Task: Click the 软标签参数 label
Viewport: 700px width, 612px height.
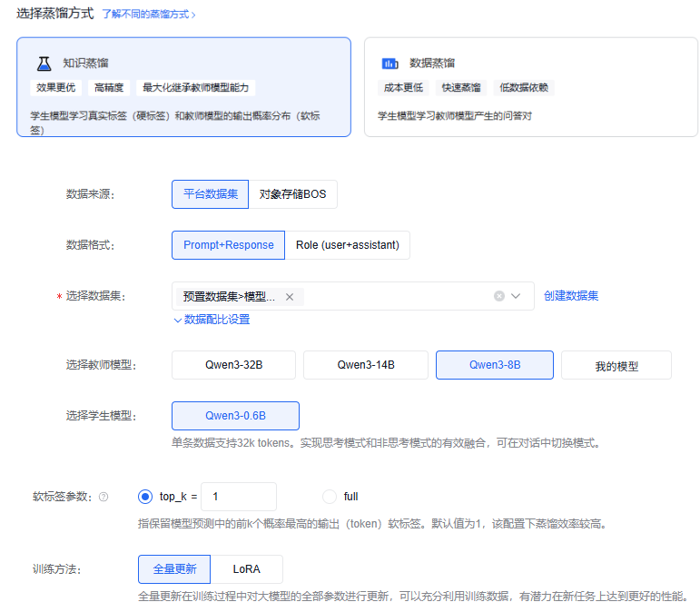Action: tap(62, 497)
